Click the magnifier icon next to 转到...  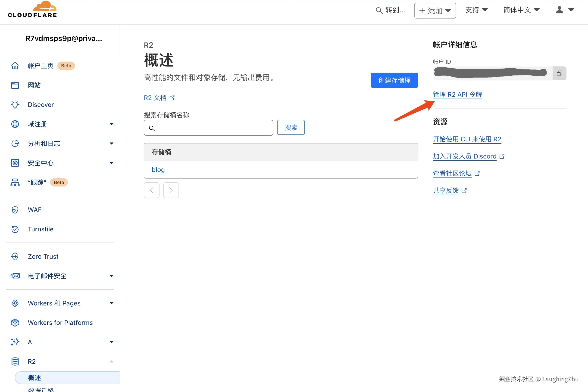(379, 10)
